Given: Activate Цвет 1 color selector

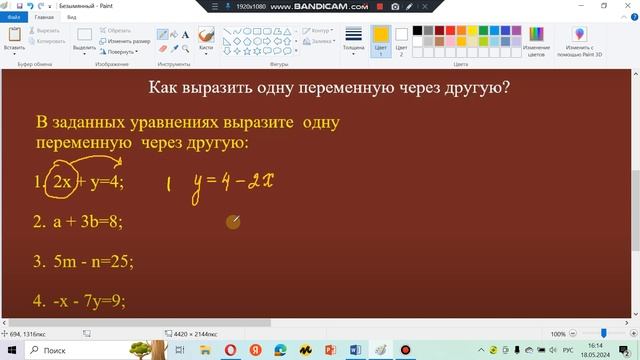Looking at the screenshot, I should [381, 41].
